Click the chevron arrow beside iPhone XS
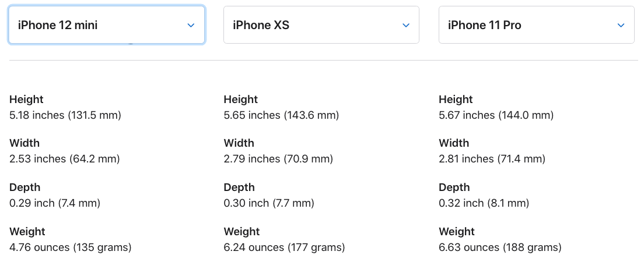This screenshot has width=644, height=276. click(406, 25)
